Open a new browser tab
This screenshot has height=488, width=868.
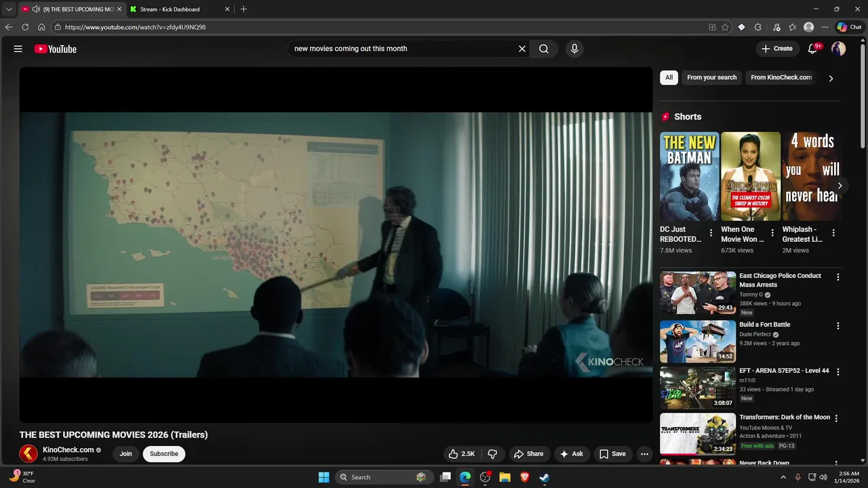243,9
